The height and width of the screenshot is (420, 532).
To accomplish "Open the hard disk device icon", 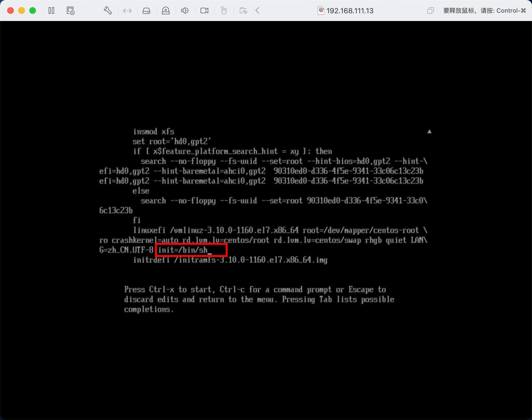I will pos(146,11).
